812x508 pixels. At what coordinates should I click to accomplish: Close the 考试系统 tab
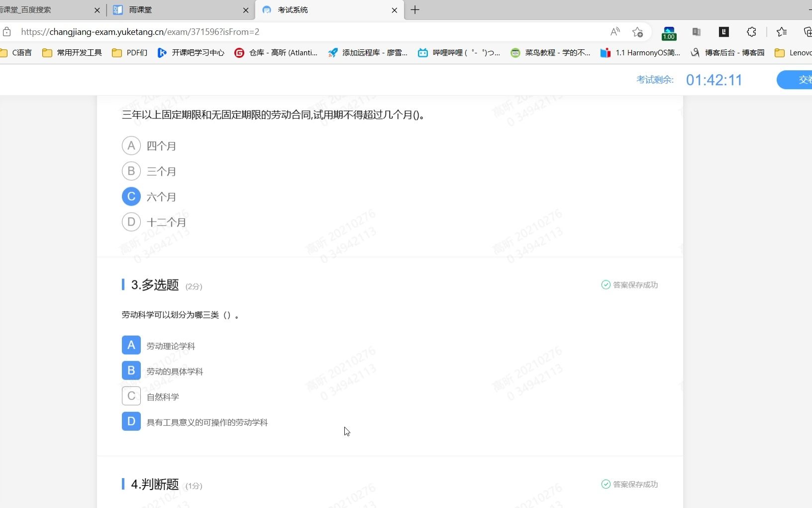click(395, 10)
